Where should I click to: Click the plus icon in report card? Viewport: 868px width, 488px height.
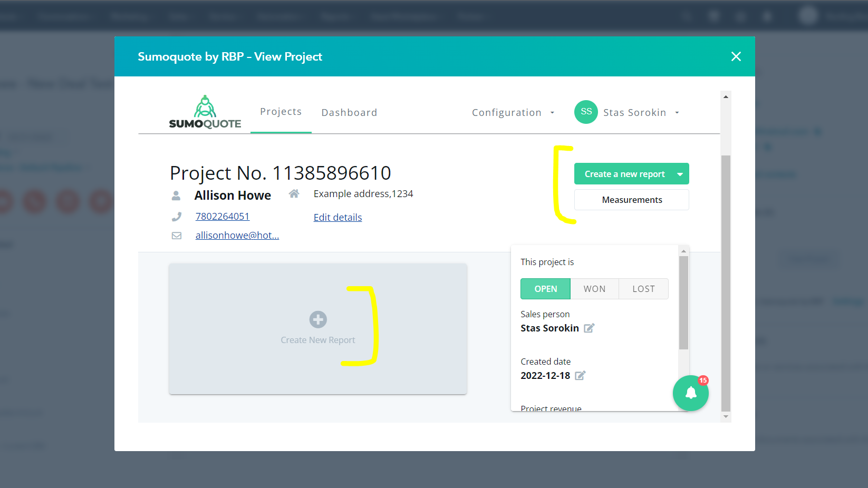pos(318,319)
